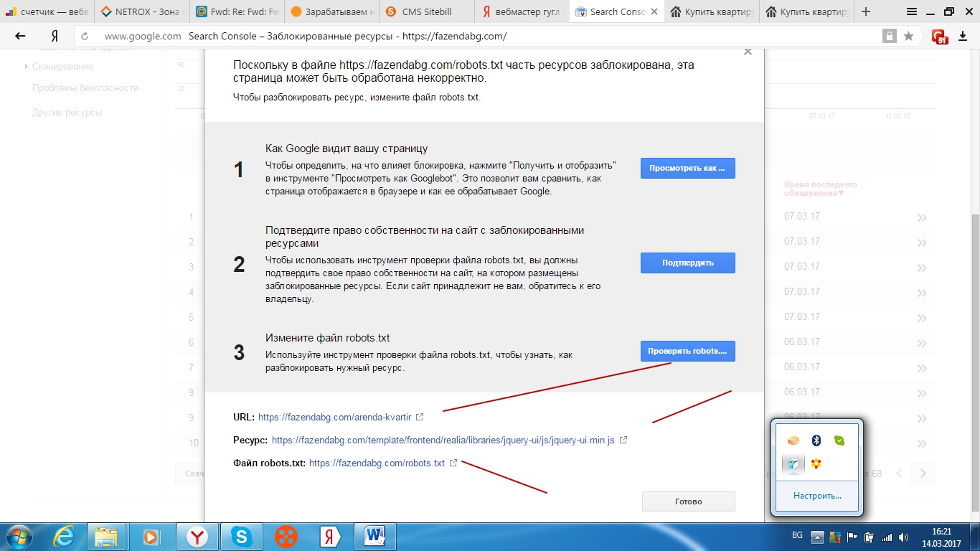Screen dimensions: 980x551
Task: Go back using the browser back arrow
Action: [20, 36]
